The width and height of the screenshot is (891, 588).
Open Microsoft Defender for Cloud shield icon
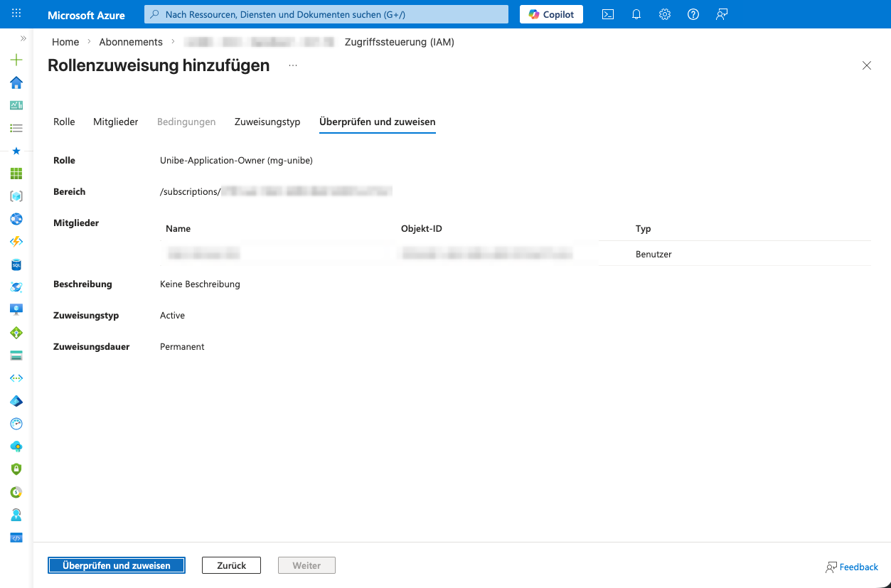(x=16, y=469)
